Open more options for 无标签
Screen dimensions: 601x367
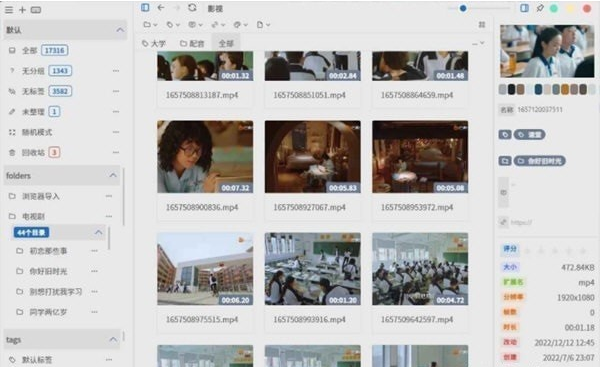[116, 91]
